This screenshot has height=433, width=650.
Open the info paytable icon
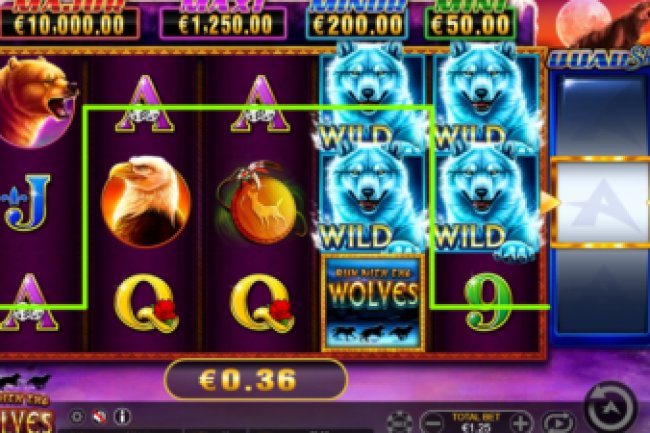(122, 416)
